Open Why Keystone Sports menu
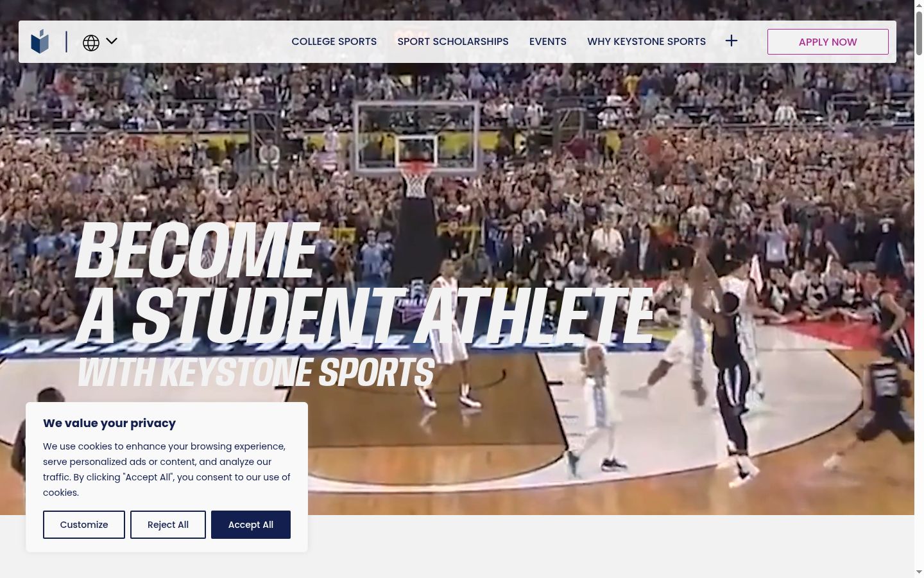The height and width of the screenshot is (578, 924). point(646,42)
